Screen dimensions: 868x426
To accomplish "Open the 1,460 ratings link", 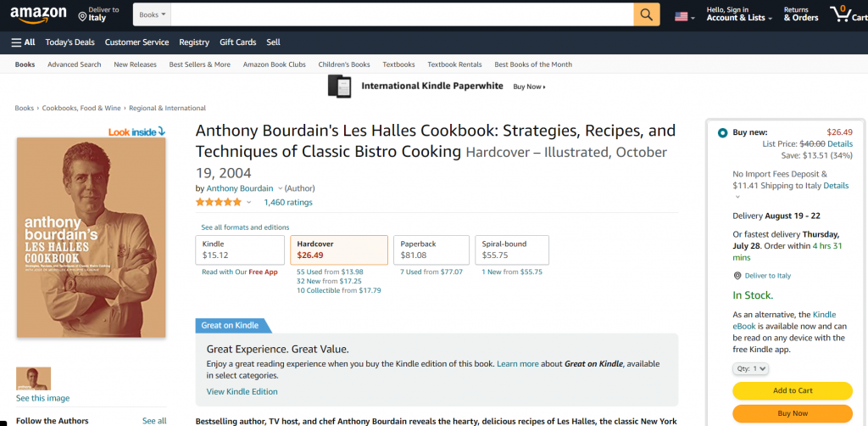I will 288,202.
